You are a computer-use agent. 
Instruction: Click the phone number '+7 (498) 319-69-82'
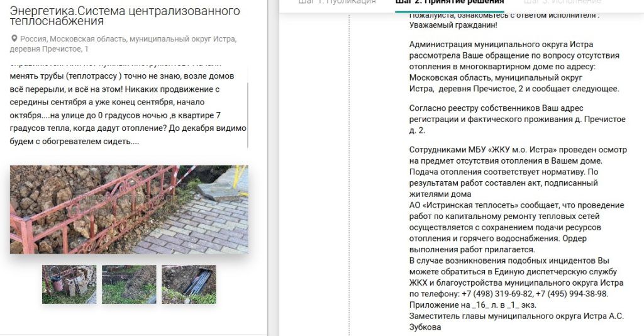497,294
